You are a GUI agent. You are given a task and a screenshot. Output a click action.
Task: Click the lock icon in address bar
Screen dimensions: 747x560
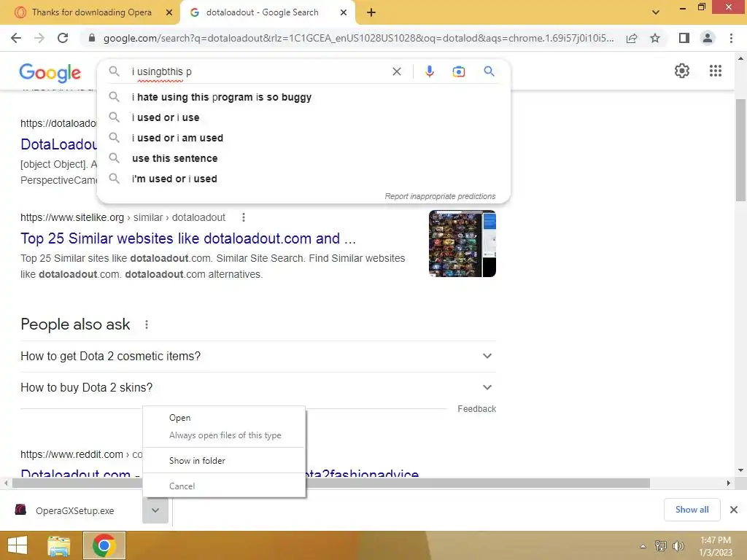92,38
